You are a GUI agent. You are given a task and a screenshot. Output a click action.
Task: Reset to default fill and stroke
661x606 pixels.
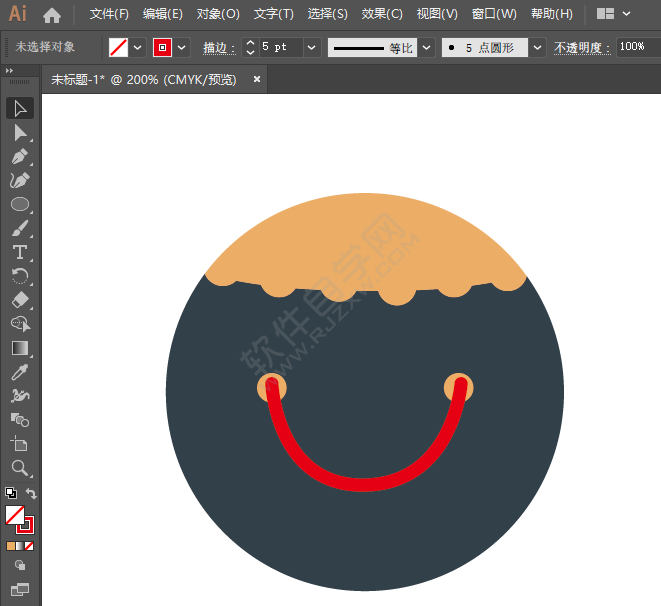[10, 494]
